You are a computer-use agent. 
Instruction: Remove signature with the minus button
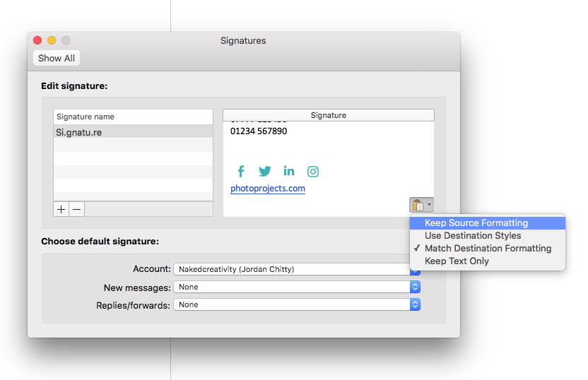[77, 209]
